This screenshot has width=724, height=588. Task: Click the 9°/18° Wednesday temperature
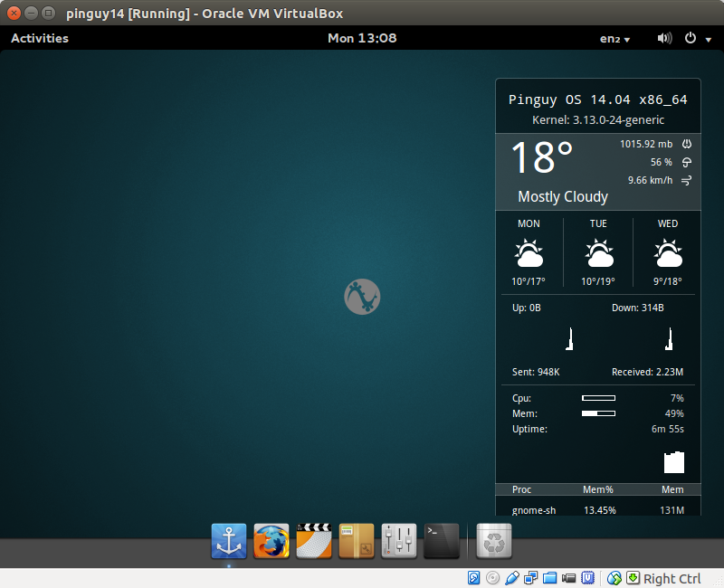pos(668,281)
